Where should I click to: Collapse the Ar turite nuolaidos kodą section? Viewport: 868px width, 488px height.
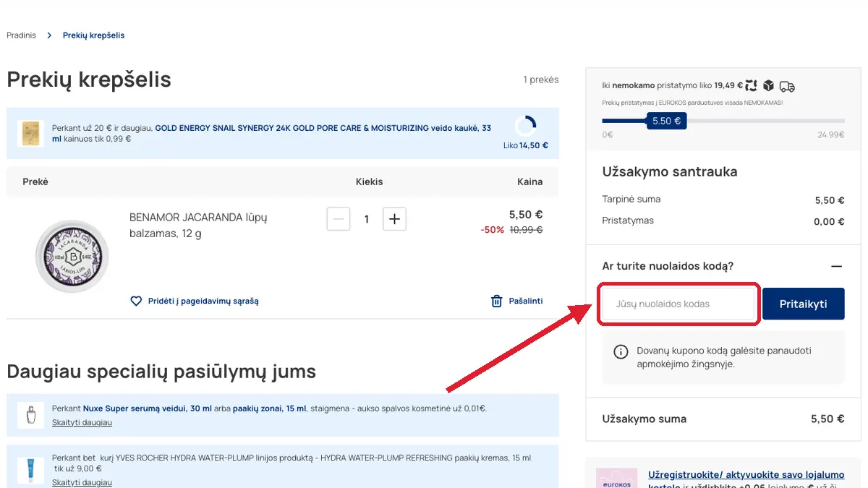[837, 266]
